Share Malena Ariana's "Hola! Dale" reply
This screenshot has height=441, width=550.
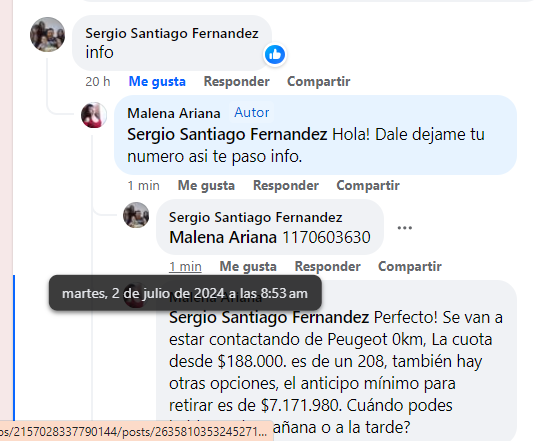click(368, 186)
